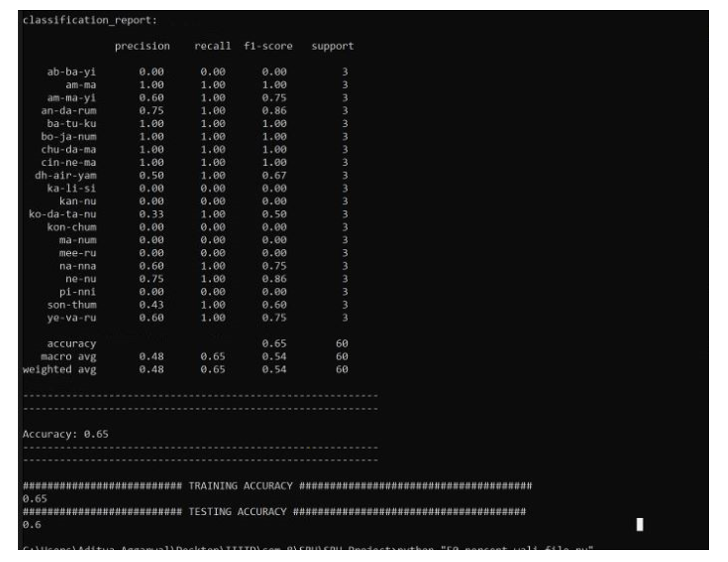Viewport: 728px width, 562px height.
Task: Click the 'son-thum' row label
Action: [x=71, y=305]
